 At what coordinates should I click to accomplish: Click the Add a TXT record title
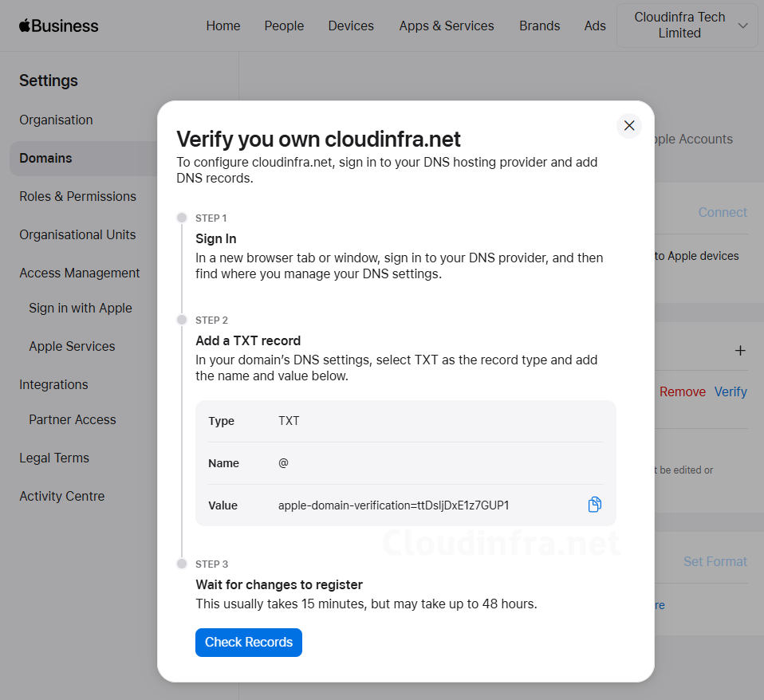(x=248, y=340)
